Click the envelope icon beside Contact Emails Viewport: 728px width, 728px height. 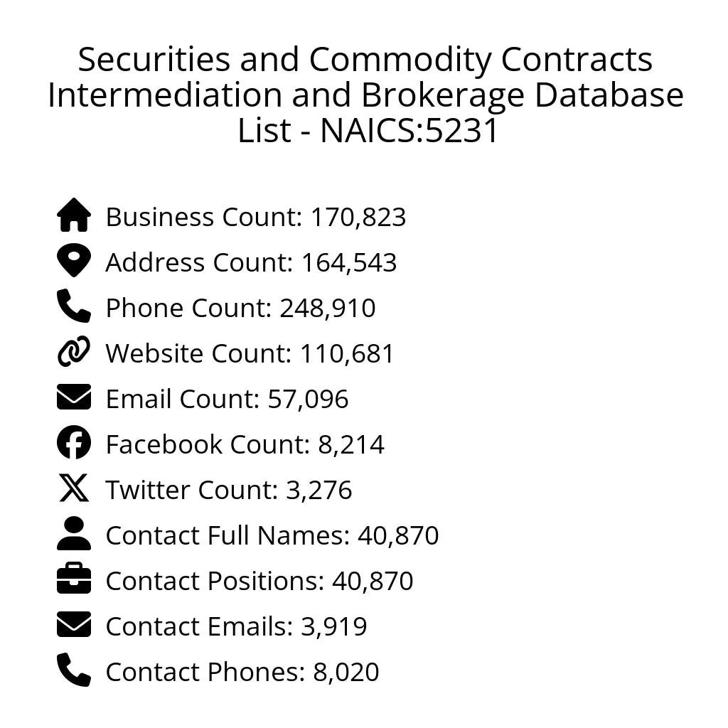[74, 625]
